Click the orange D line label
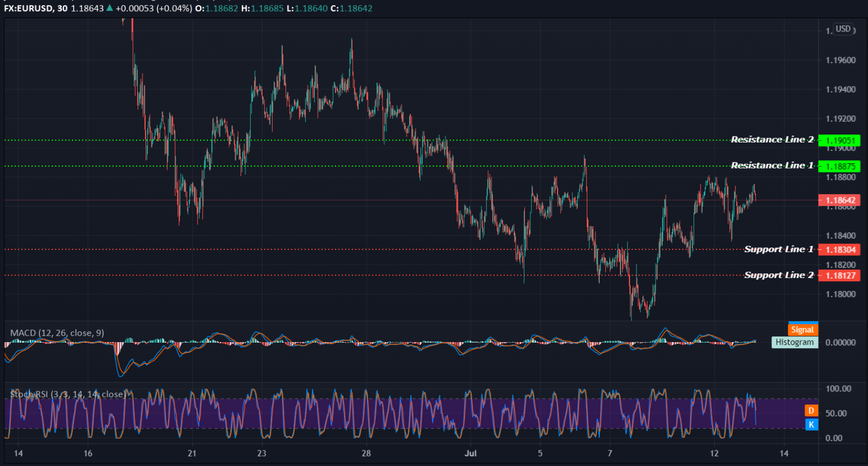 pyautogui.click(x=811, y=410)
